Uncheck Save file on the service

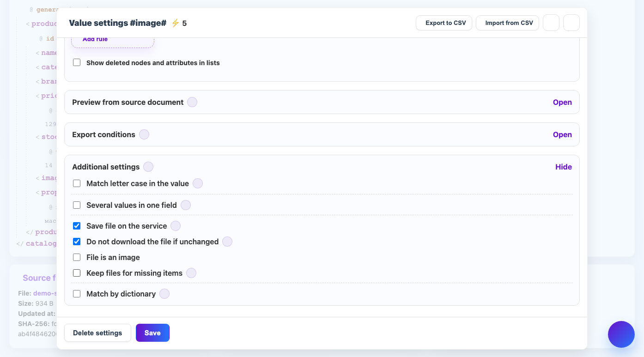point(77,226)
